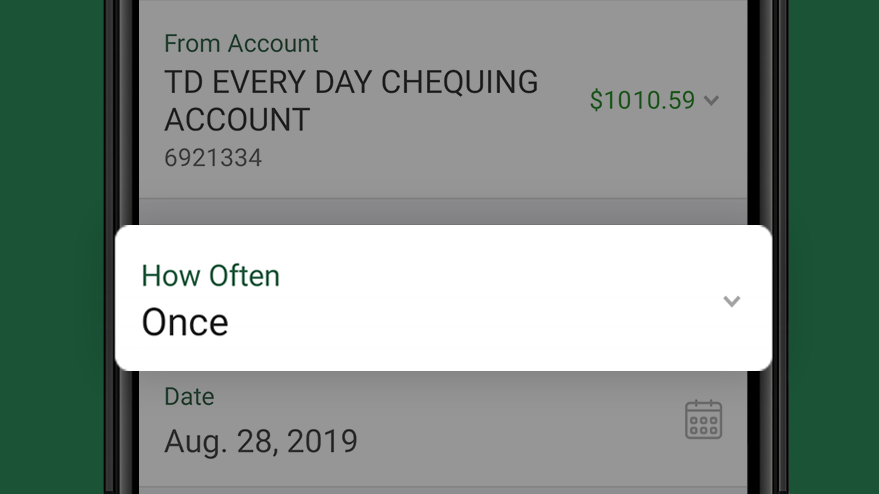Tap the word Often in highlighted label
This screenshot has width=879, height=494.
pyautogui.click(x=244, y=275)
